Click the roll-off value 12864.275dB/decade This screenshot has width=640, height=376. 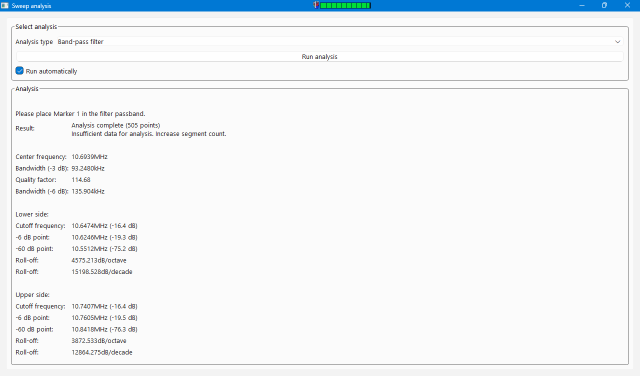point(102,352)
